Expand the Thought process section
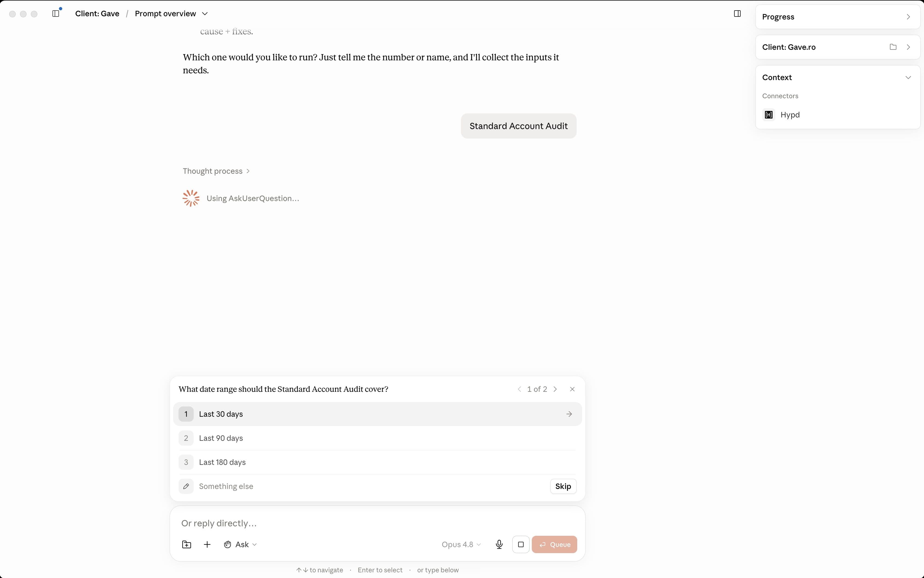The image size is (924, 578). (216, 171)
